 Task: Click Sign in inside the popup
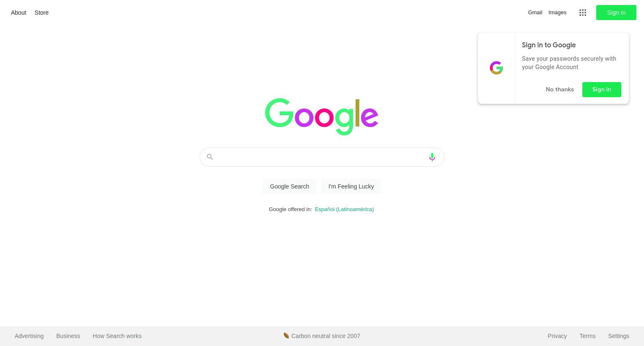point(602,90)
